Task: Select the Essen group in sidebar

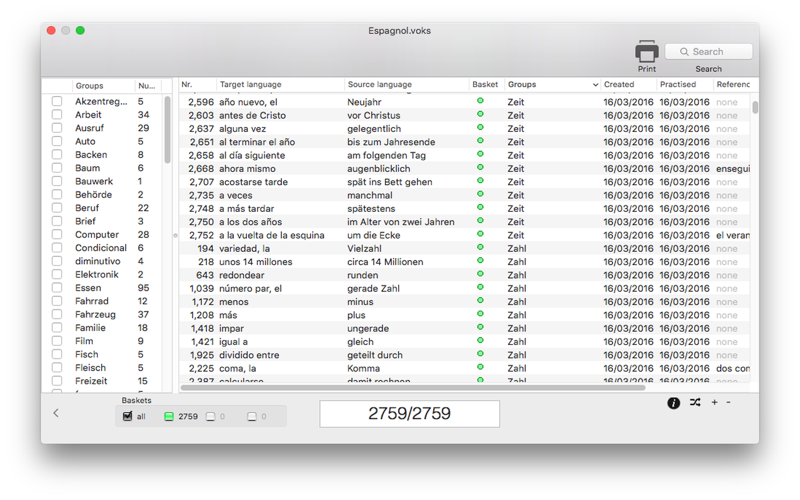Action: coord(88,288)
